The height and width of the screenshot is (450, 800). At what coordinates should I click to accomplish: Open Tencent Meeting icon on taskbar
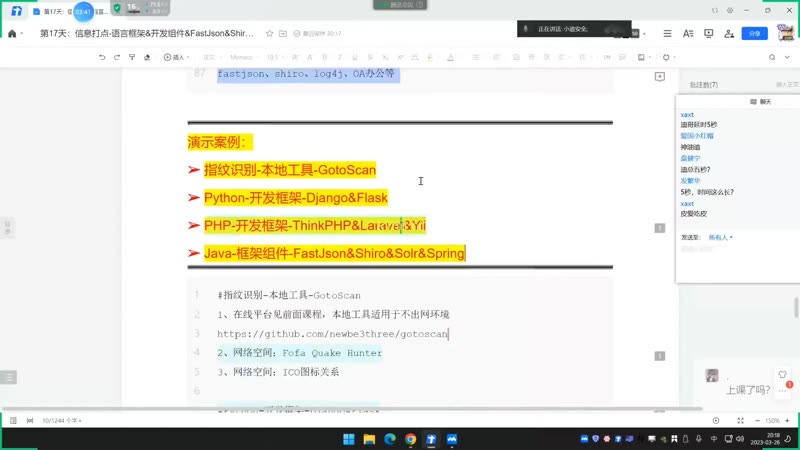point(452,439)
